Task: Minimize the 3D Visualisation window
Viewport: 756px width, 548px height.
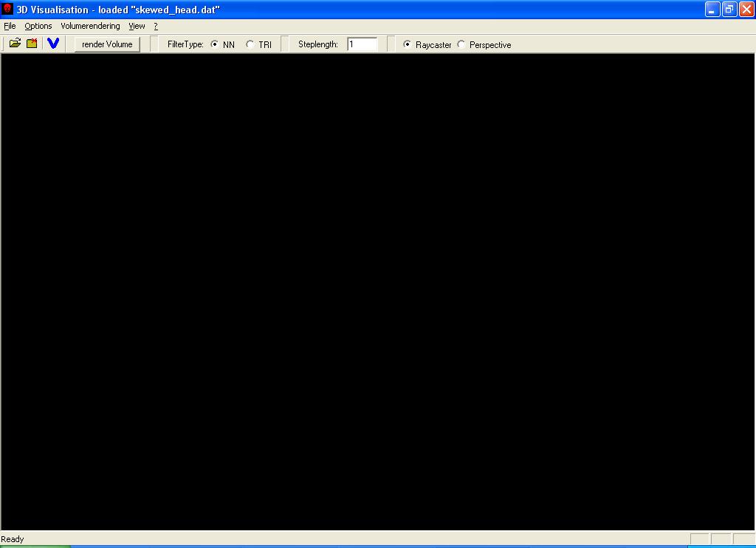Action: click(712, 10)
